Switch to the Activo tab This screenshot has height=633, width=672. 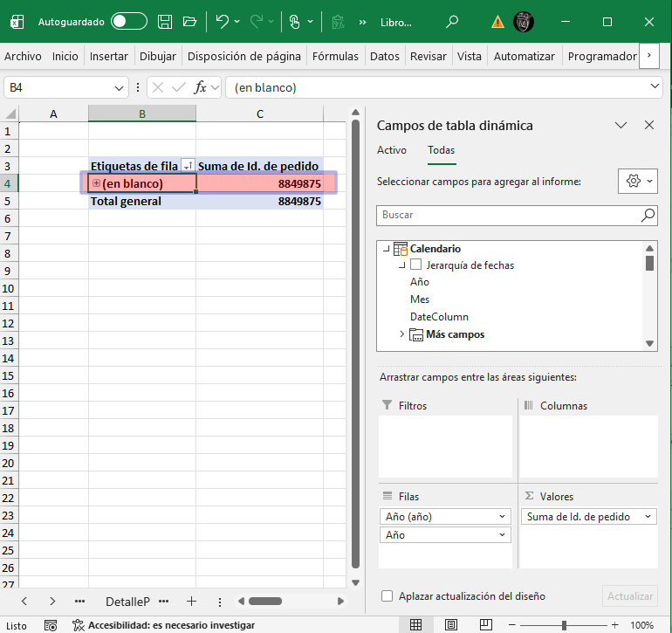click(391, 150)
